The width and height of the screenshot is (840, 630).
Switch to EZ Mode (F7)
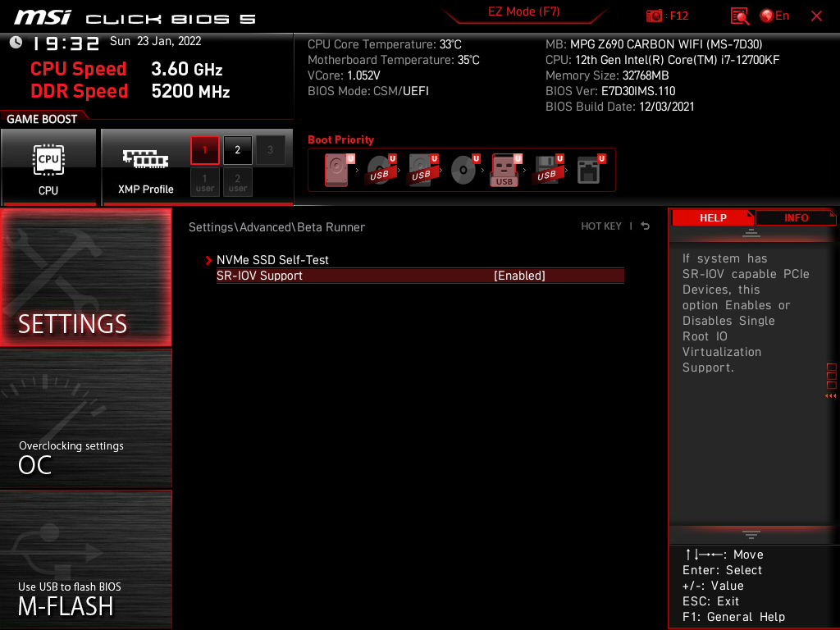(x=523, y=11)
